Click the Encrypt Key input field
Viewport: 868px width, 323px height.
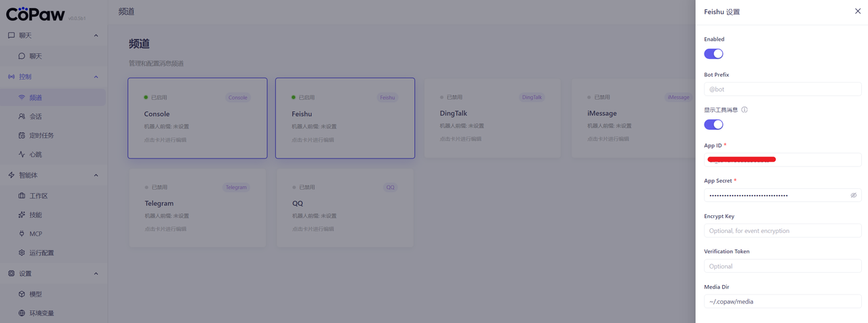coord(783,231)
